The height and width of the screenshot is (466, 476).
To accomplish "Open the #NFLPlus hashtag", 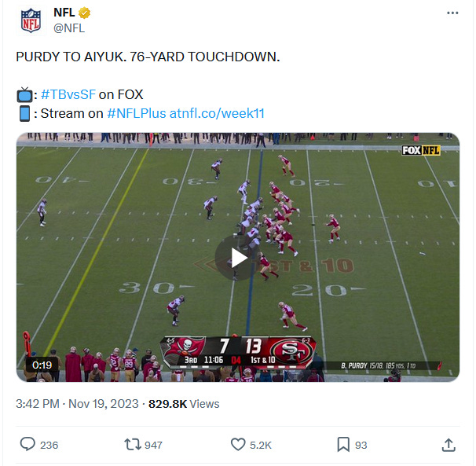I will coord(137,113).
